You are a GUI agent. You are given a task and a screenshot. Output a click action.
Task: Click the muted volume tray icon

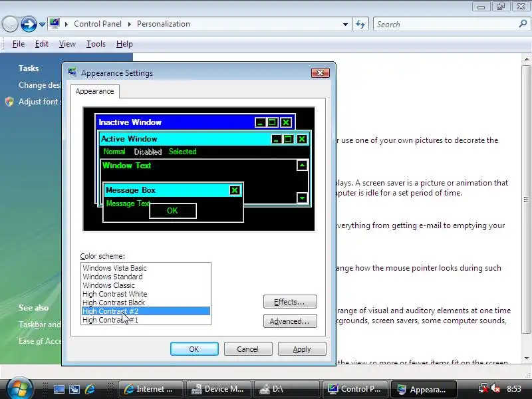pos(495,388)
